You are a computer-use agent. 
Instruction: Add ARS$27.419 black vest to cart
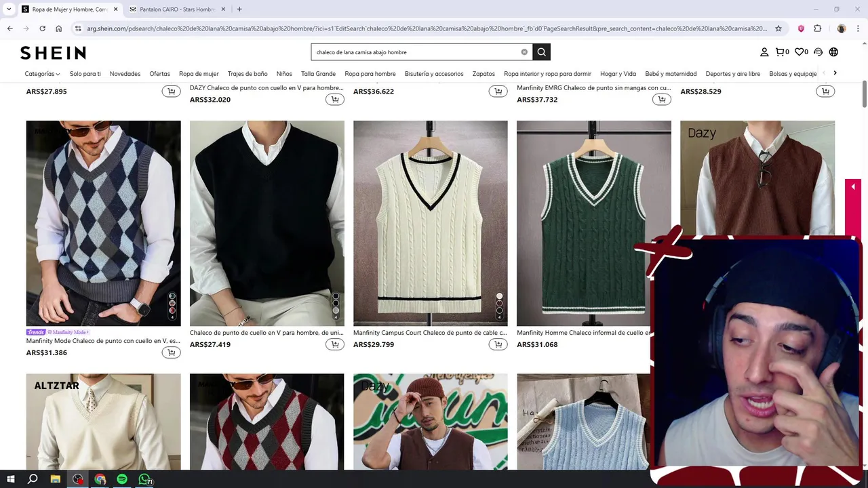point(334,344)
